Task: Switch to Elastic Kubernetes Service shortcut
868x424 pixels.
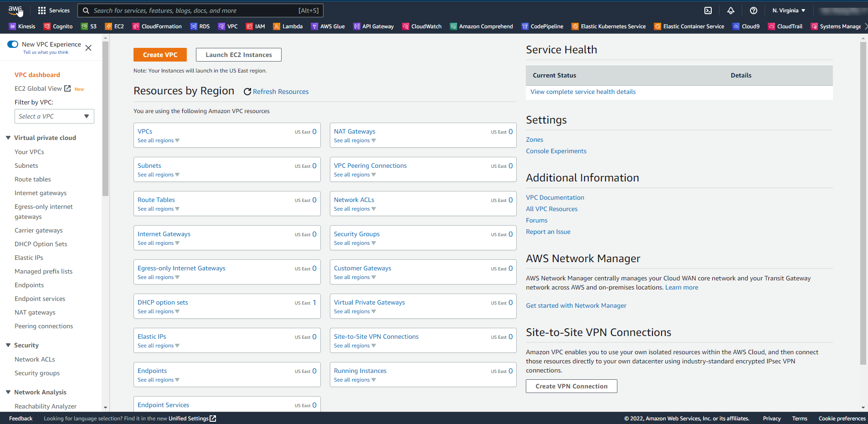Action: coord(608,26)
